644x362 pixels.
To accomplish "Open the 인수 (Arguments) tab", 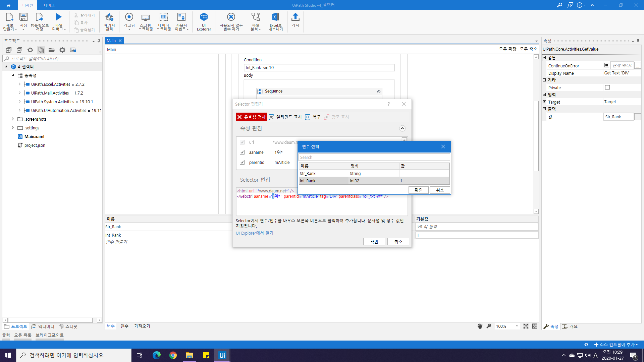I will pos(124,326).
